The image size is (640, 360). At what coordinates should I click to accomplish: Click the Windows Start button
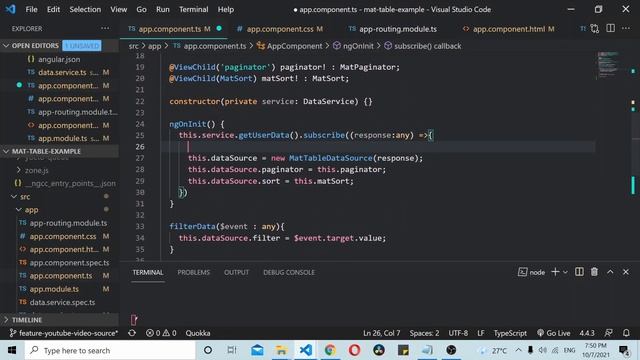point(12,350)
